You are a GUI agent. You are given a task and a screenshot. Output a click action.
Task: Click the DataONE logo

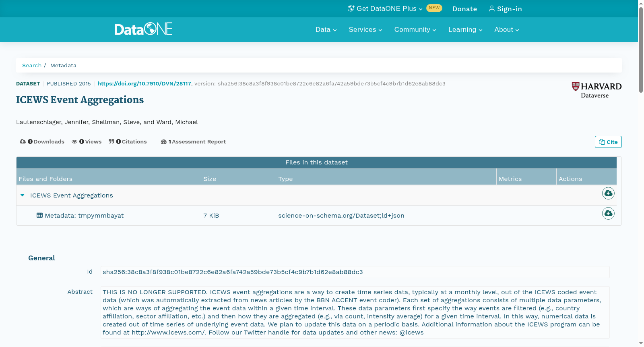point(143,29)
